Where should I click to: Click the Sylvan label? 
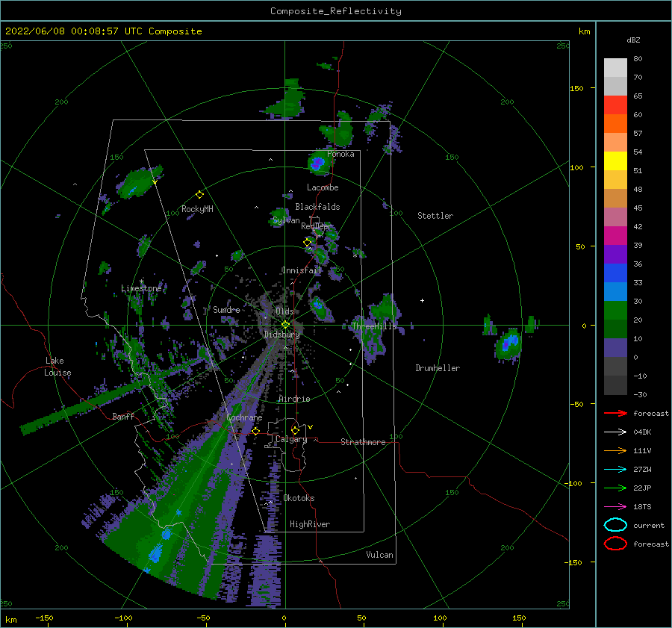pyautogui.click(x=286, y=220)
